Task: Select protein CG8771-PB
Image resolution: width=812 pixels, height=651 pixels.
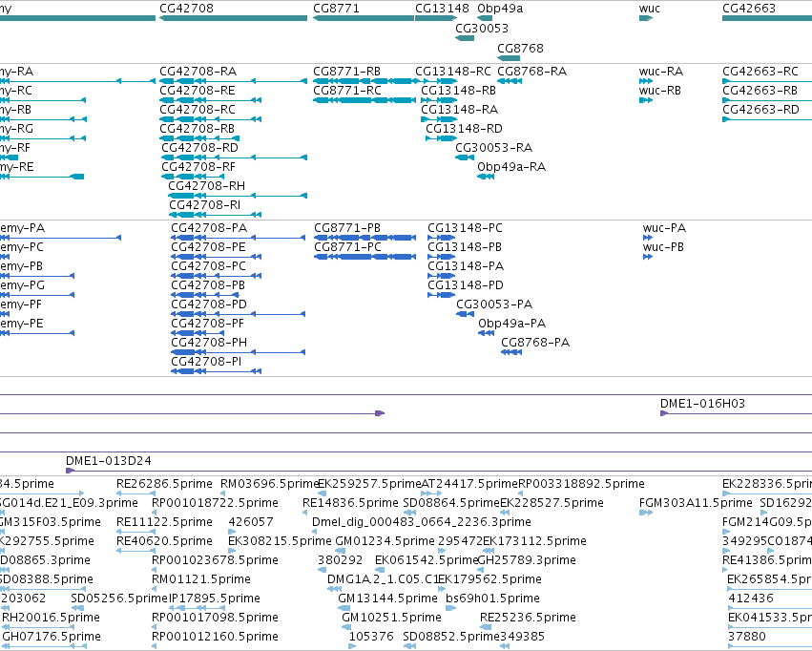Action: (365, 238)
